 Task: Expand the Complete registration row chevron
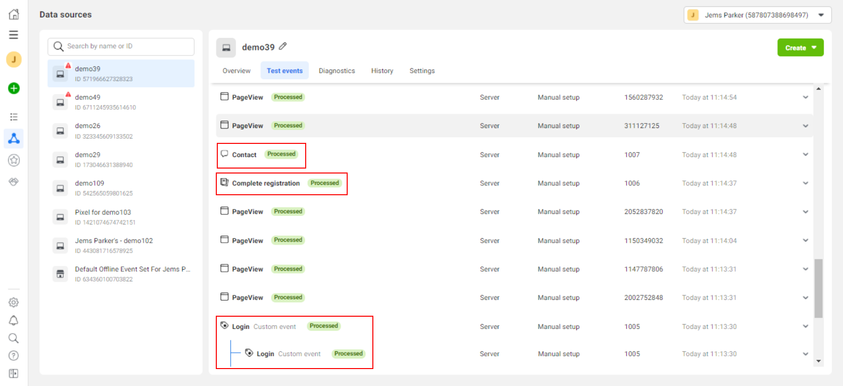click(x=805, y=183)
